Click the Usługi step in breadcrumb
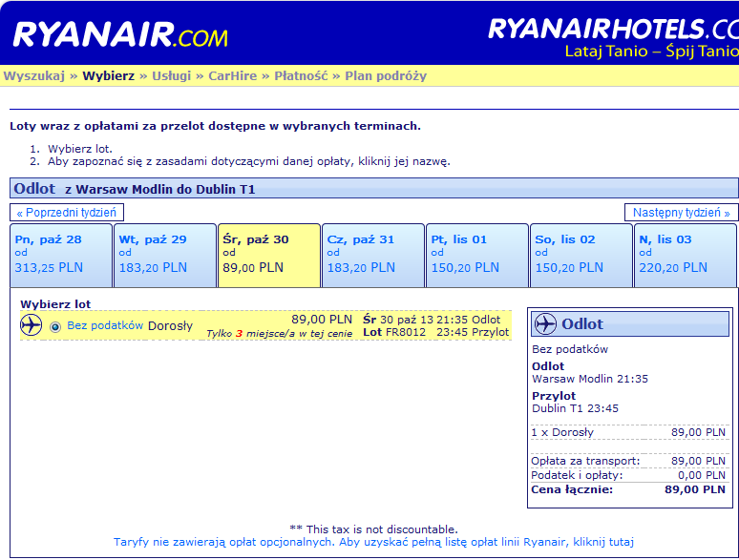 pos(171,75)
